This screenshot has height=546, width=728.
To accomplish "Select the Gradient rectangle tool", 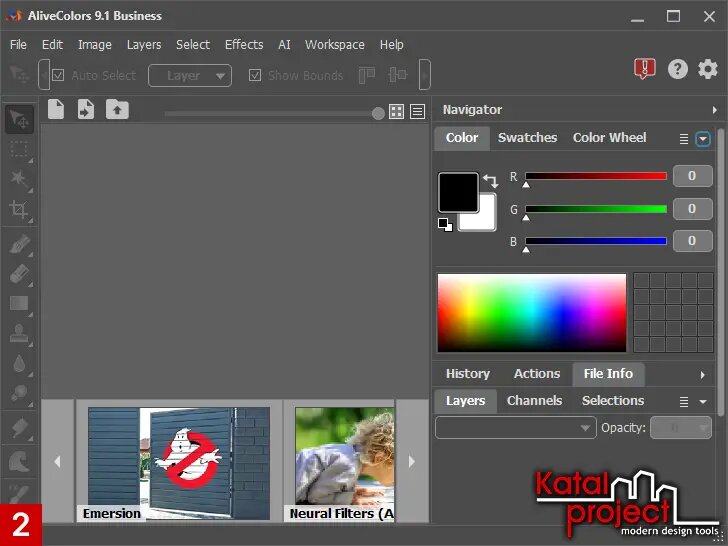I will [19, 304].
